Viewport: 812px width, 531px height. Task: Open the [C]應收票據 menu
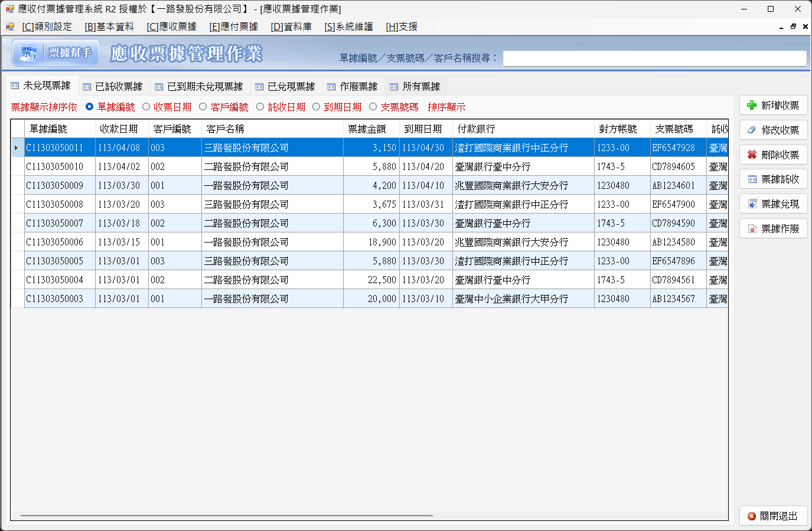172,27
